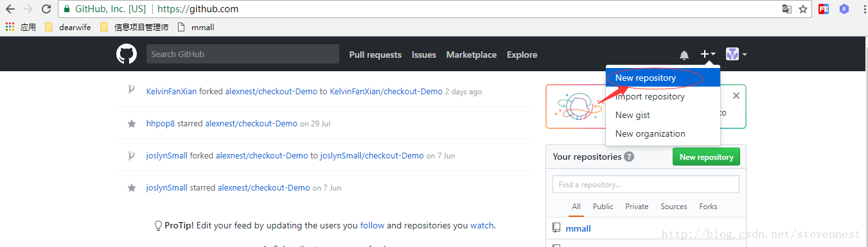This screenshot has width=868, height=247.
Task: Open KelvinFanXian user profile link
Action: 172,91
